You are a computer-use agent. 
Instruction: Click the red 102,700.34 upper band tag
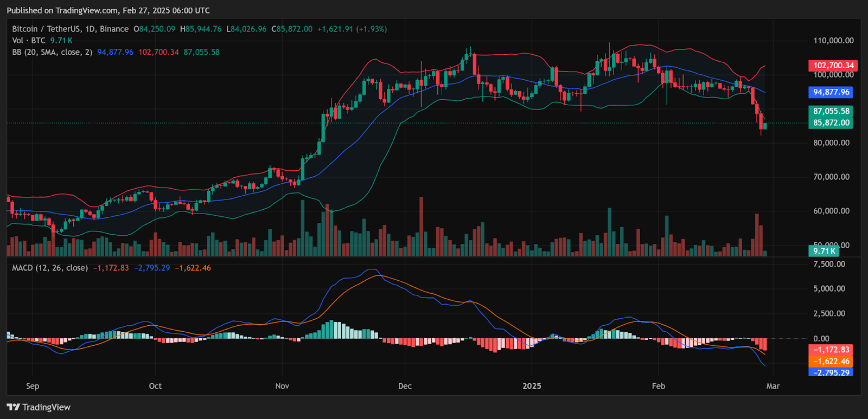(833, 66)
